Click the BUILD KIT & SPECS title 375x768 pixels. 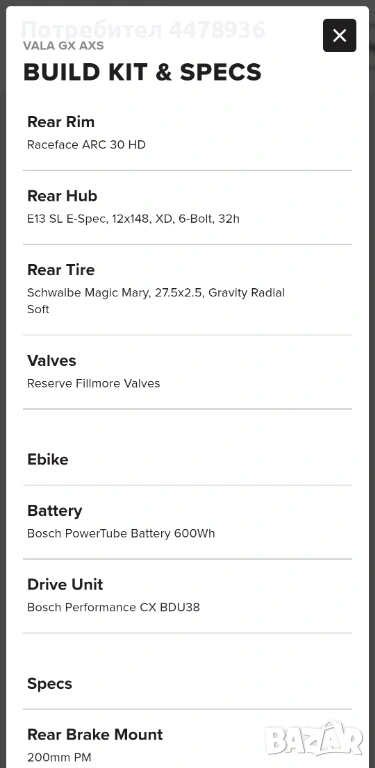[x=142, y=72]
